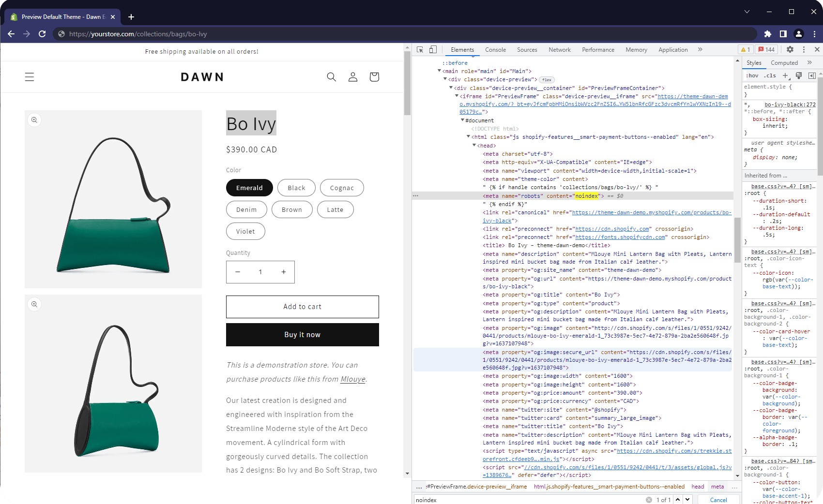
Task: Close the DevTools panel
Action: [x=817, y=49]
